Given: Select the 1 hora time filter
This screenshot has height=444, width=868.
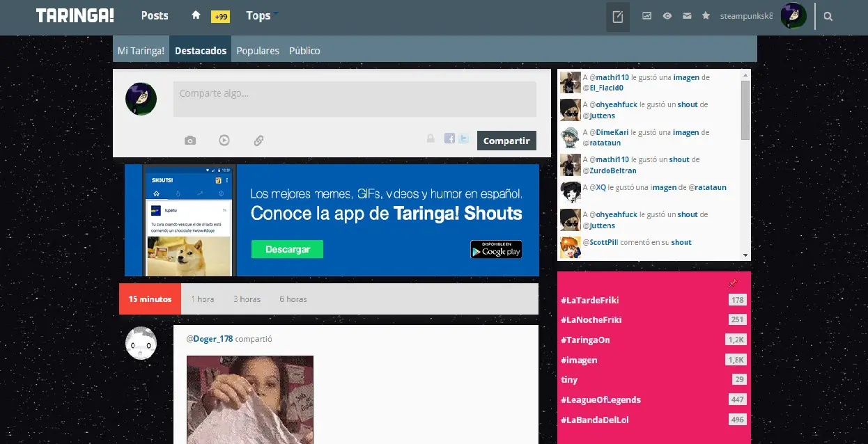Looking at the screenshot, I should click(203, 299).
